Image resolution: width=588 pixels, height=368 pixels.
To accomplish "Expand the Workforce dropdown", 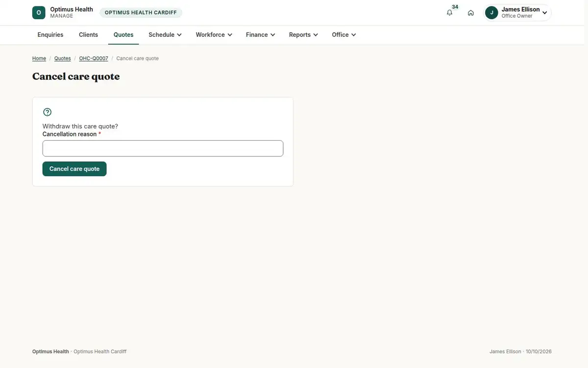I will pyautogui.click(x=214, y=35).
